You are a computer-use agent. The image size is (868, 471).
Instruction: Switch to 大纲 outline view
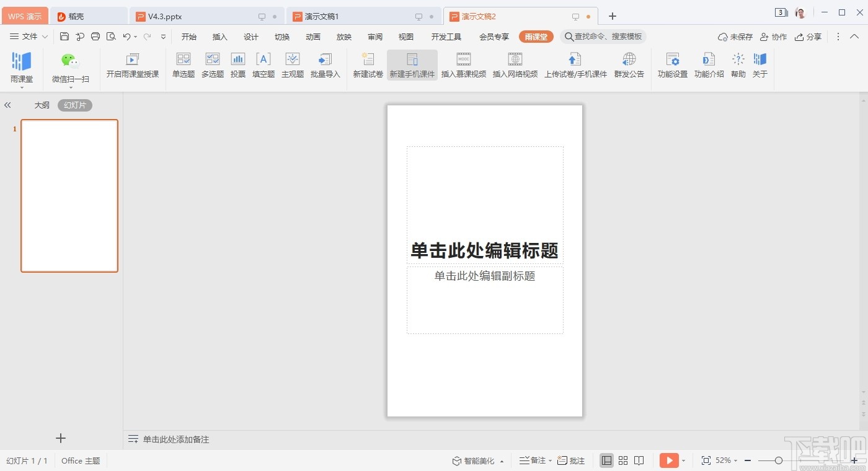(x=42, y=105)
